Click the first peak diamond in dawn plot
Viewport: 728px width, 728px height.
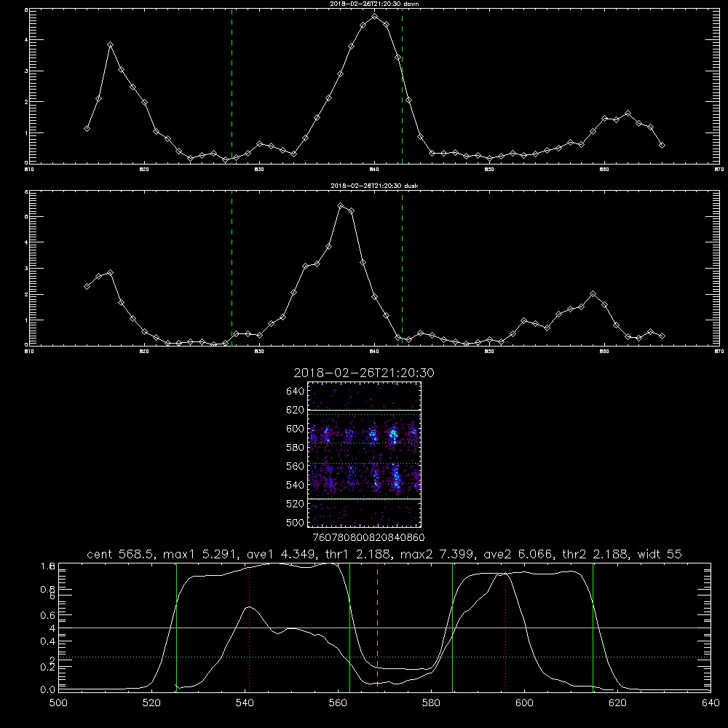[x=110, y=45]
